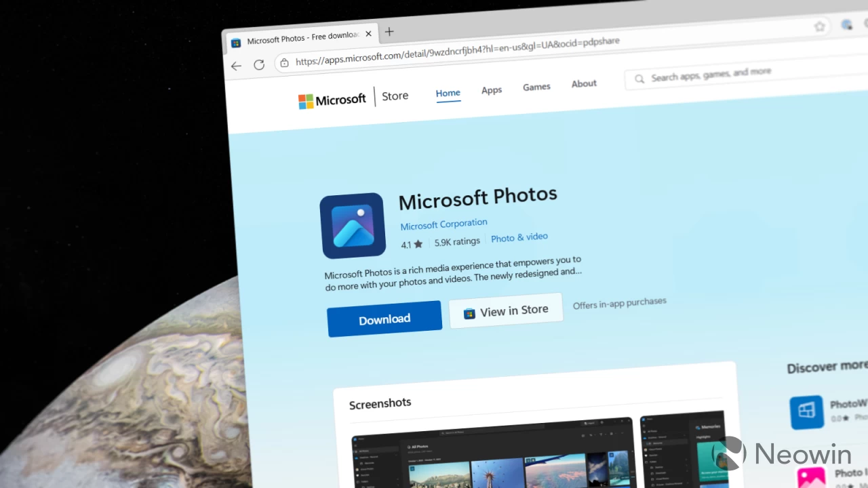Click the Store icon on View in Store button
The image size is (868, 488).
pyautogui.click(x=469, y=313)
